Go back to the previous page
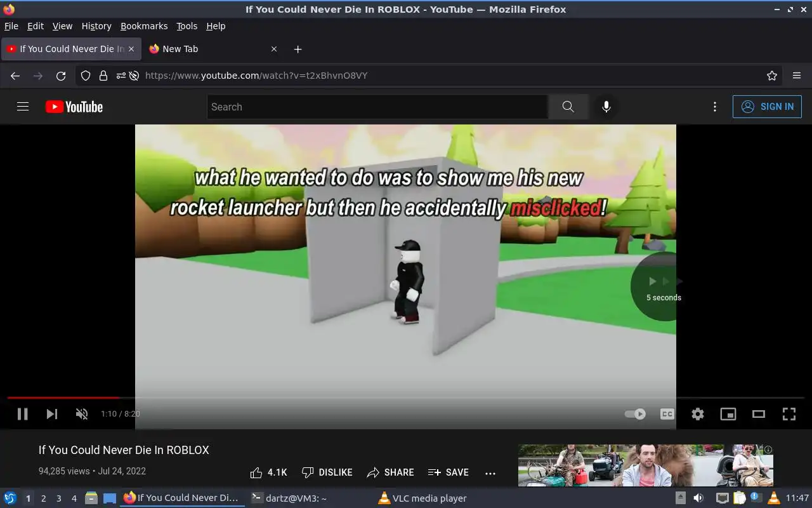Image resolution: width=812 pixels, height=508 pixels. pyautogui.click(x=15, y=76)
